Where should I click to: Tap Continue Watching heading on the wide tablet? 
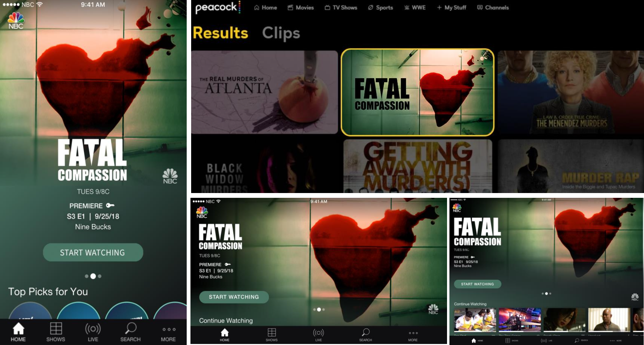tap(226, 321)
